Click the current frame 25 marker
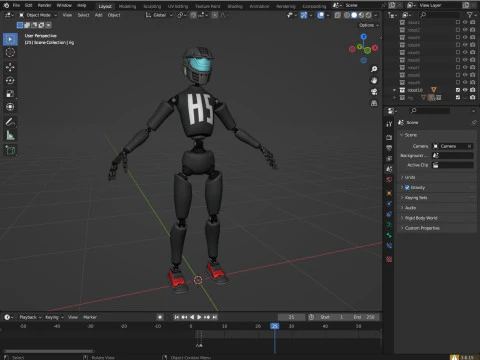The image size is (480, 360). [x=274, y=326]
